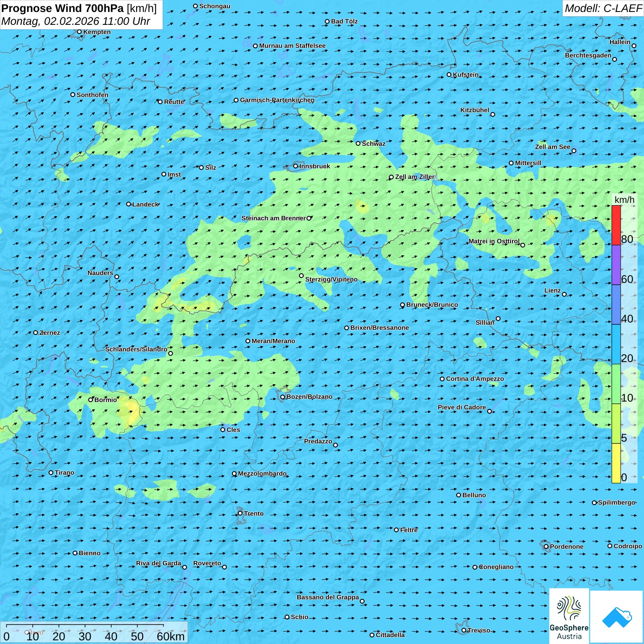Click the 'Sterzing/Vipiteno' label

coord(331,279)
